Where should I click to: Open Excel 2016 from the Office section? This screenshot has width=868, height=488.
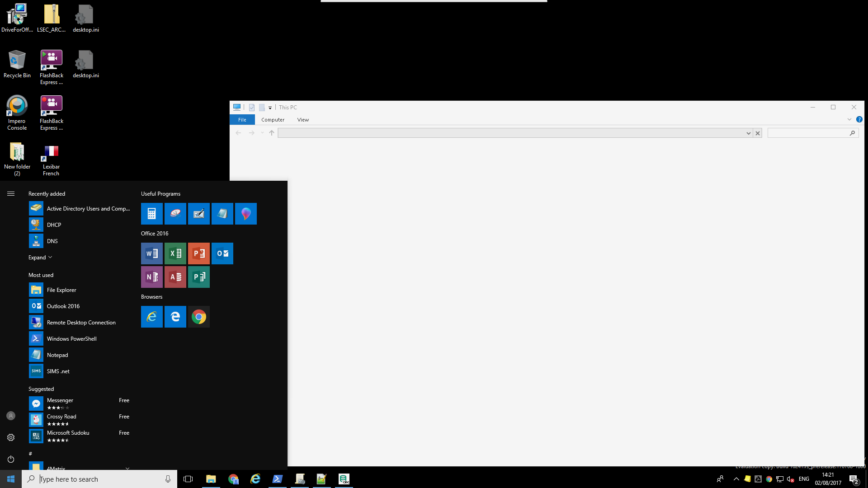(175, 253)
